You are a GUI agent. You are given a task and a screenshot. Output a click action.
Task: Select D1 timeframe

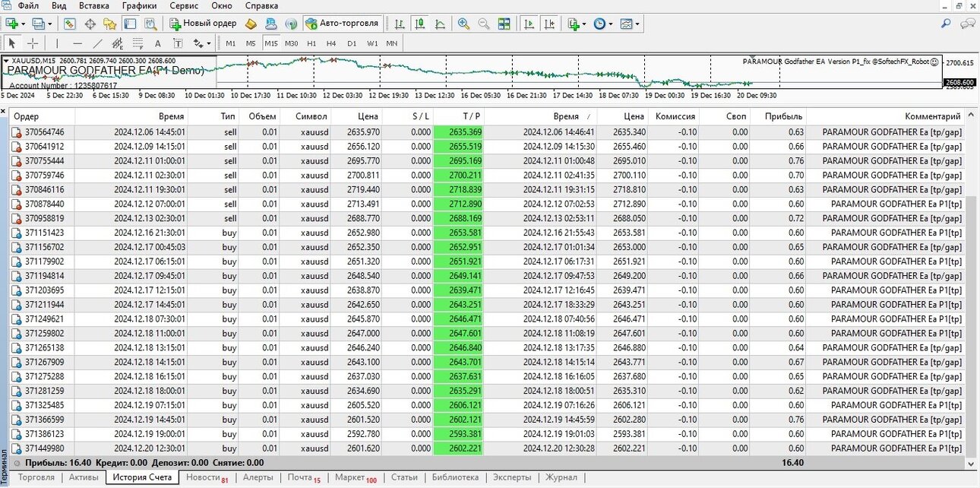coord(352,43)
